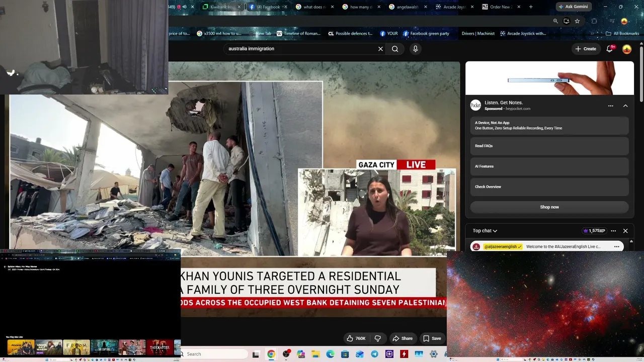Switch to the 'how many' Google tab

360,7
